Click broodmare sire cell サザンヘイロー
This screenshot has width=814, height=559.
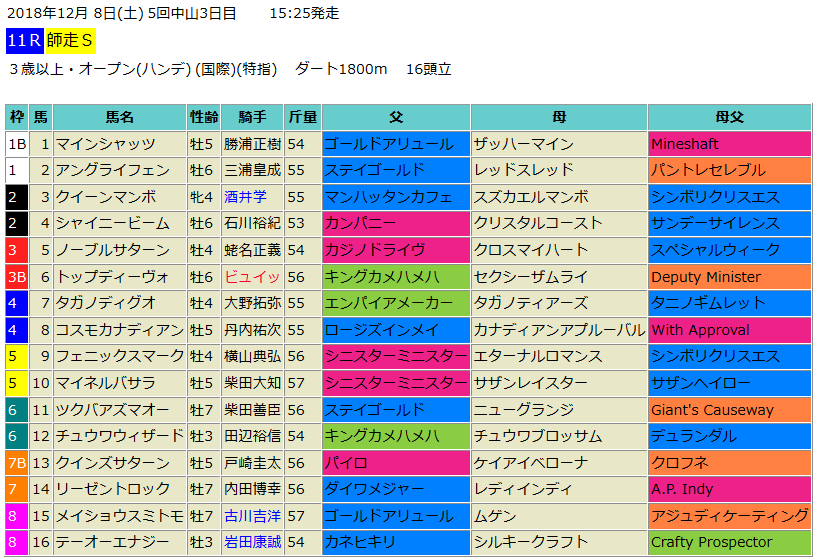click(729, 383)
